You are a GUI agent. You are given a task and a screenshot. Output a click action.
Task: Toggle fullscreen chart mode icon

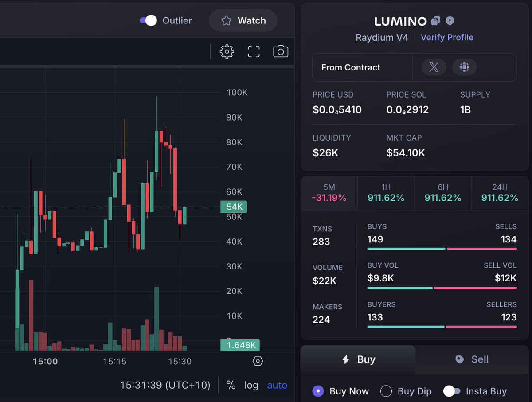[254, 51]
